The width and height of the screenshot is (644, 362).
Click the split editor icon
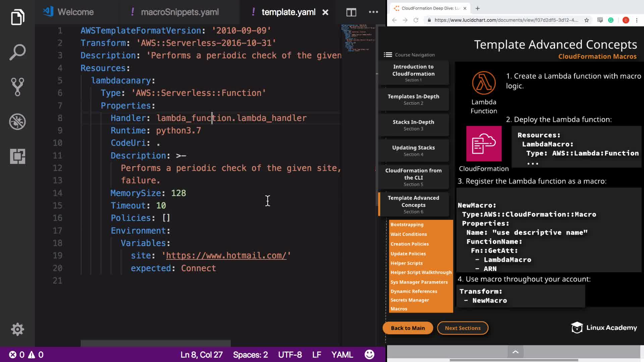(351, 12)
